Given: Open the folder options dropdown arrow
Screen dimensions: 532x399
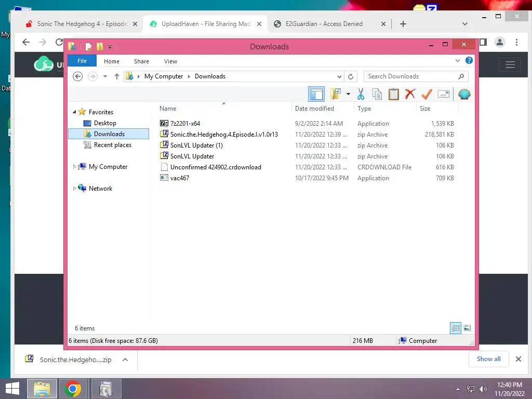Looking at the screenshot, I should click(348, 94).
